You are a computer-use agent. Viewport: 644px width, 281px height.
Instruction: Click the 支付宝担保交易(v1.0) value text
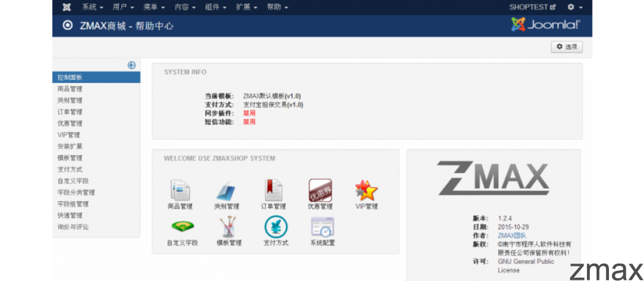(x=273, y=104)
